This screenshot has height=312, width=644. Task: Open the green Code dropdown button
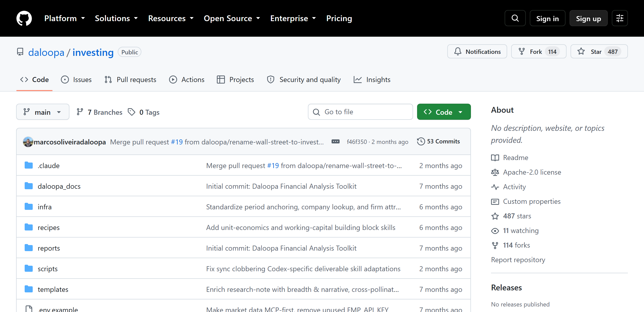pyautogui.click(x=444, y=112)
